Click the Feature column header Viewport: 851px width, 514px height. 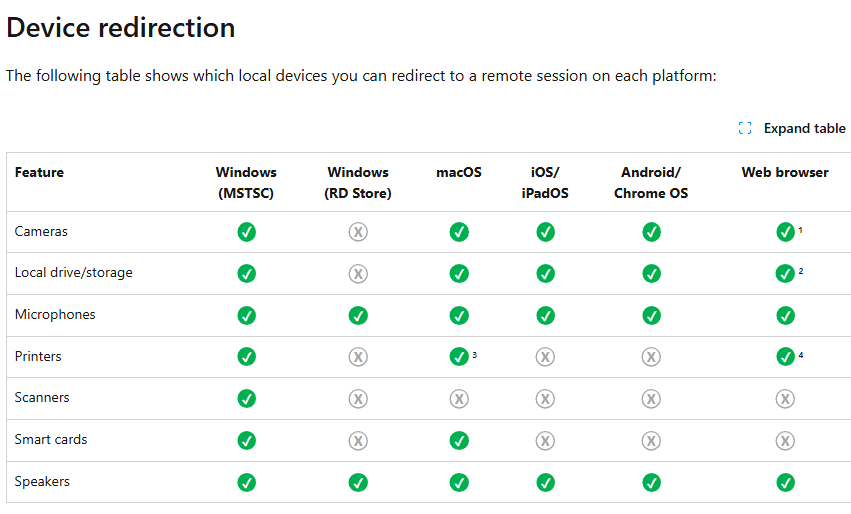point(39,172)
